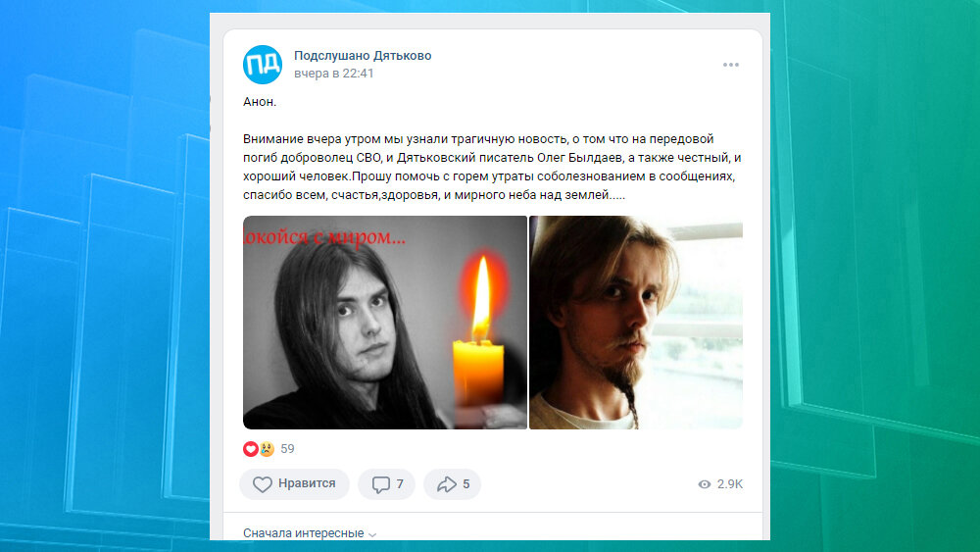
Task: Click the post text paragraph starting Внимание
Action: coord(492,167)
